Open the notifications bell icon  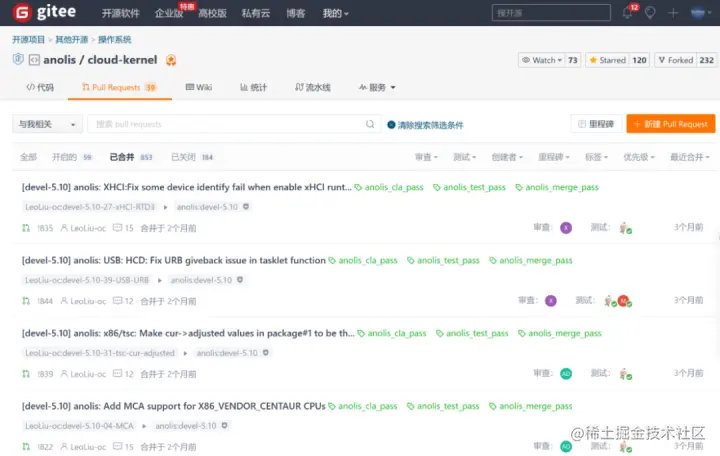click(628, 12)
